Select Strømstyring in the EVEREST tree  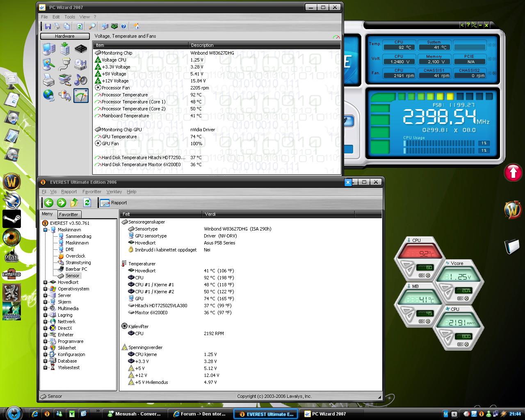78,262
